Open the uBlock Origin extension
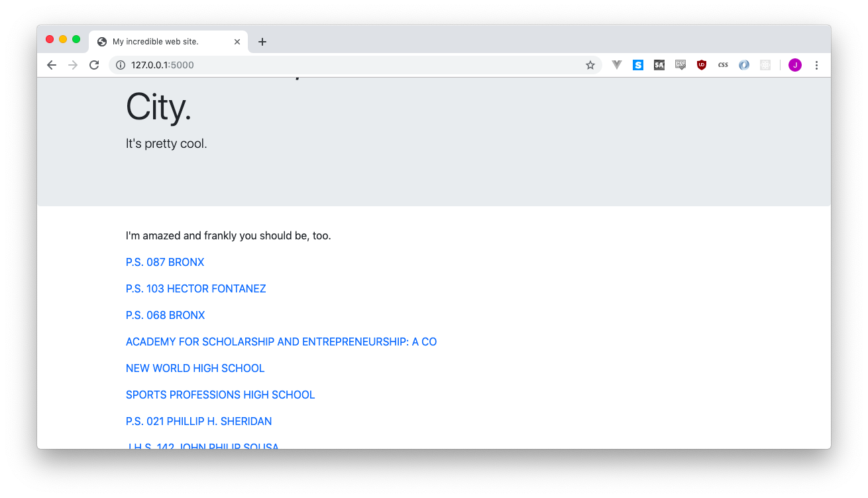Image resolution: width=868 pixels, height=498 pixels. coord(702,65)
